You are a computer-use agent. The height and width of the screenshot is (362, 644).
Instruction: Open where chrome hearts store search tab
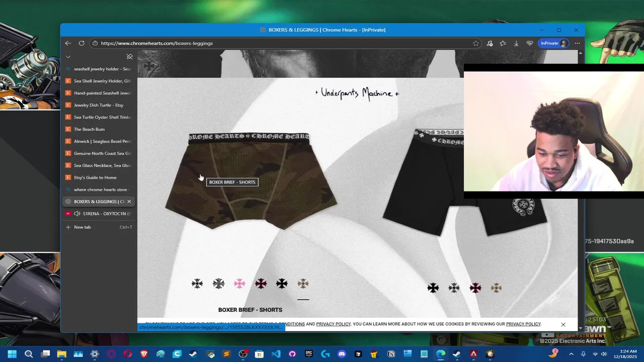[x=99, y=190]
